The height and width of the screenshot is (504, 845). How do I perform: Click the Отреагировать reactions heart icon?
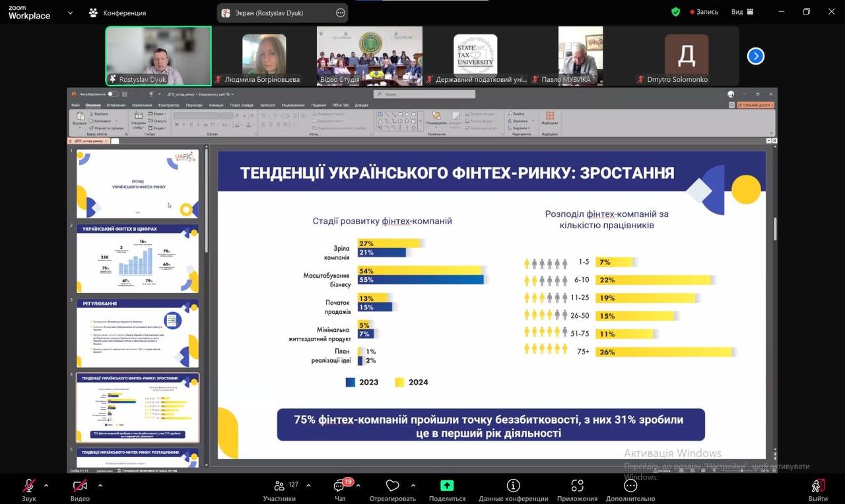click(392, 486)
